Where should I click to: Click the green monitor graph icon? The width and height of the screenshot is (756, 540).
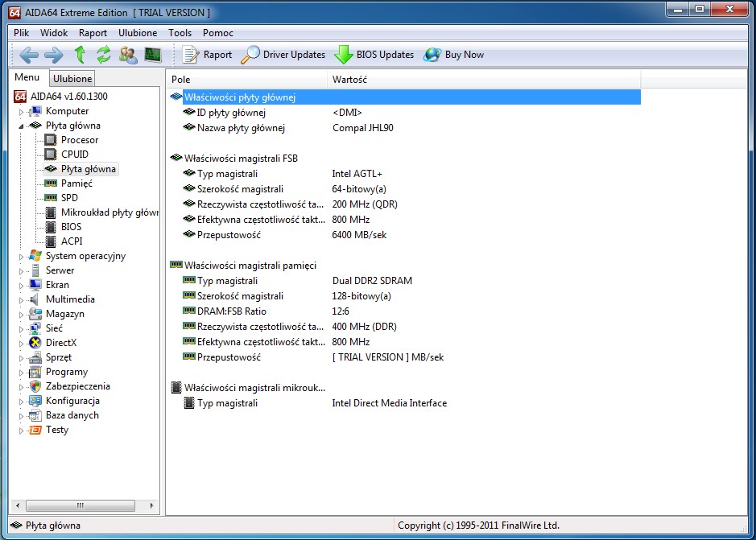coord(152,55)
